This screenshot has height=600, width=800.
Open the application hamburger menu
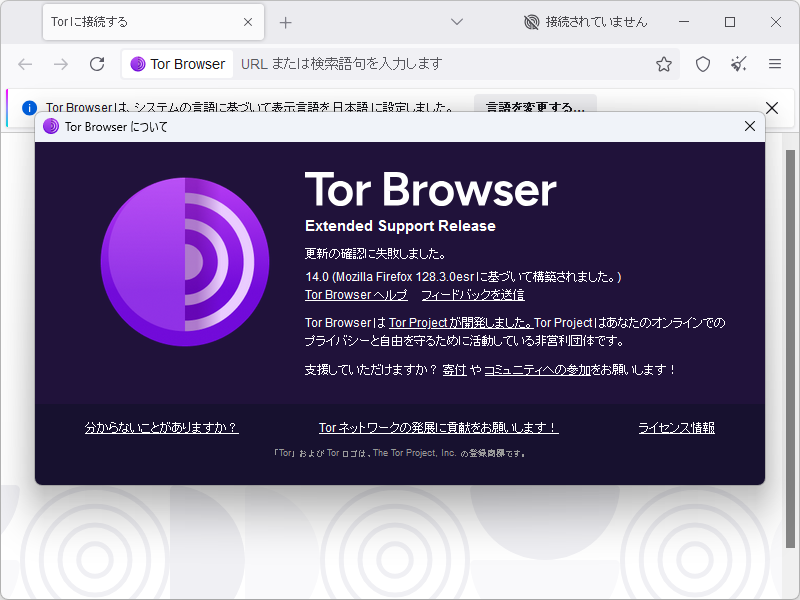(773, 63)
